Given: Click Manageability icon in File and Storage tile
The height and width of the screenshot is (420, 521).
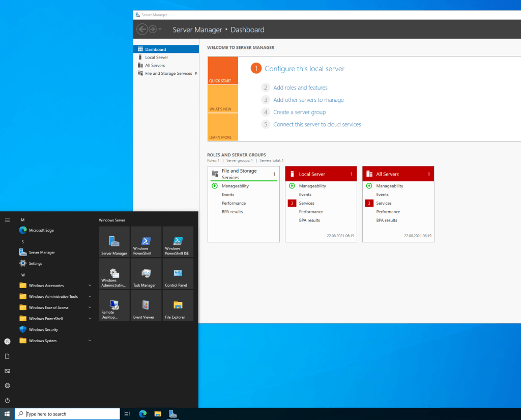Looking at the screenshot, I should 215,186.
